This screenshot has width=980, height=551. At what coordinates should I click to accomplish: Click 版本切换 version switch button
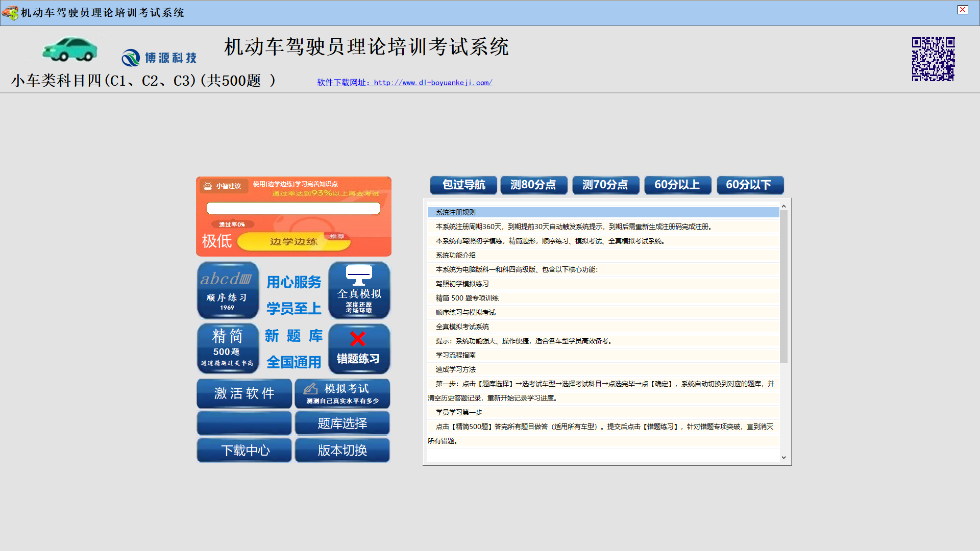click(x=342, y=450)
